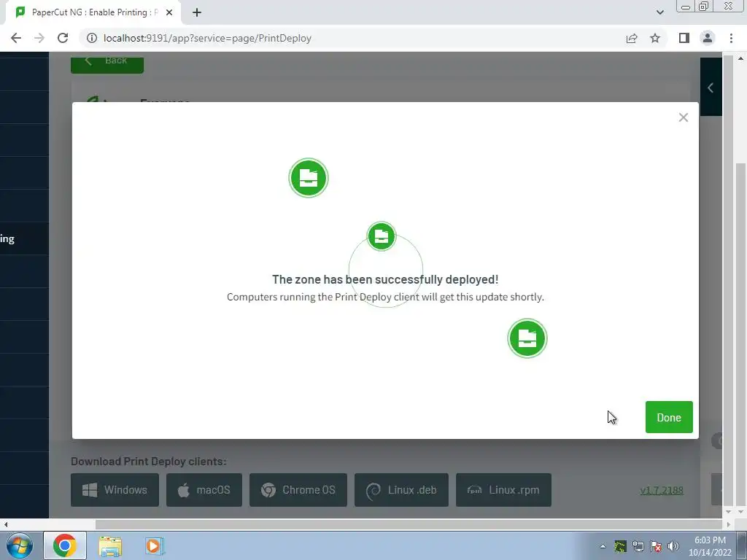The width and height of the screenshot is (747, 560).
Task: Bookmark this page with the star
Action: coord(655,38)
